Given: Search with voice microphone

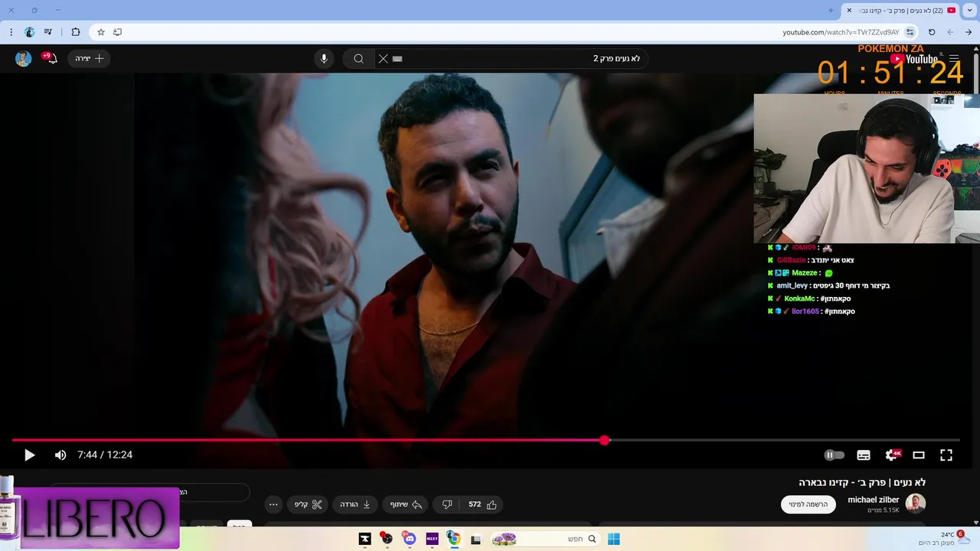Looking at the screenshot, I should (x=324, y=59).
